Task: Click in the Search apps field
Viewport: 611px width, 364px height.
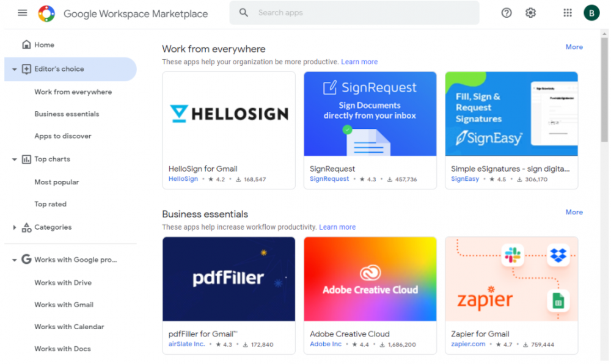Action: pos(354,12)
